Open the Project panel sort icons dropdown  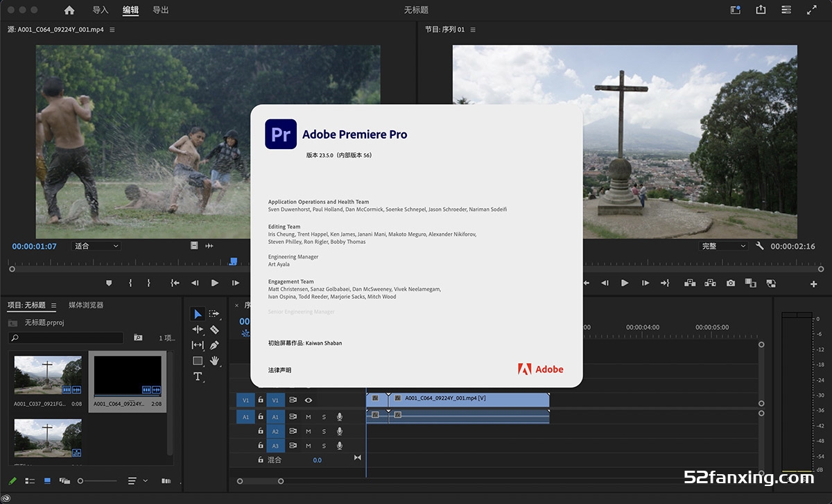coord(138,480)
